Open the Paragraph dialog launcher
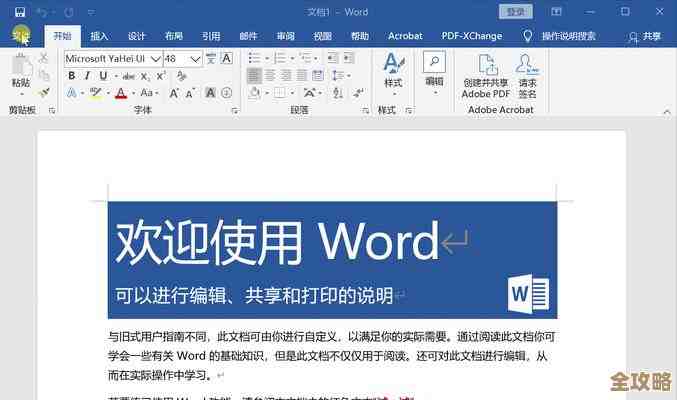677x400 pixels. (x=366, y=111)
